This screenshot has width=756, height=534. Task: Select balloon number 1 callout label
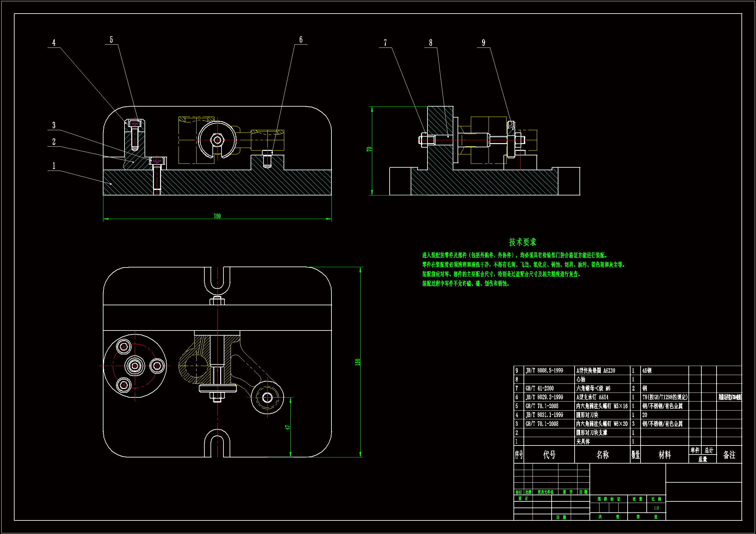tap(54, 166)
